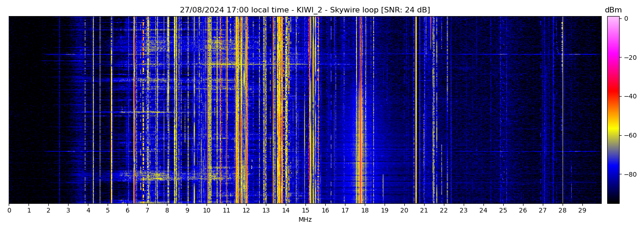The height and width of the screenshot is (230, 644).
Task: Click the 18 MHz x-axis tick label
Action: pyautogui.click(x=365, y=211)
